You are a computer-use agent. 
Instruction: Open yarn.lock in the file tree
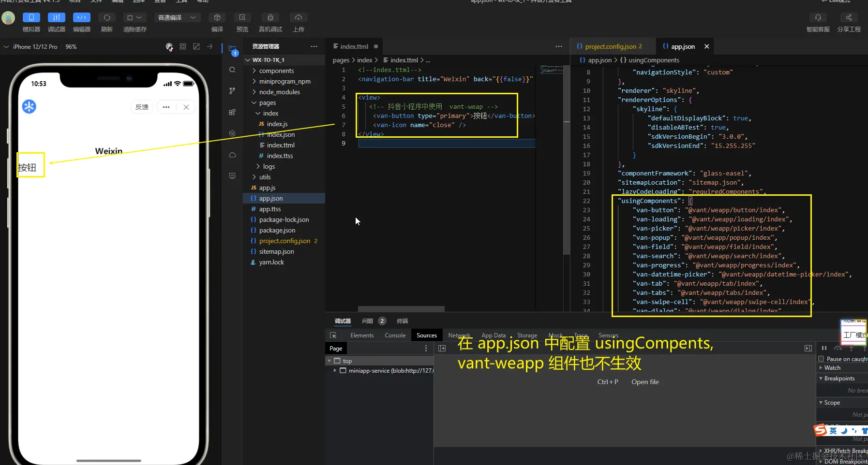284,262
